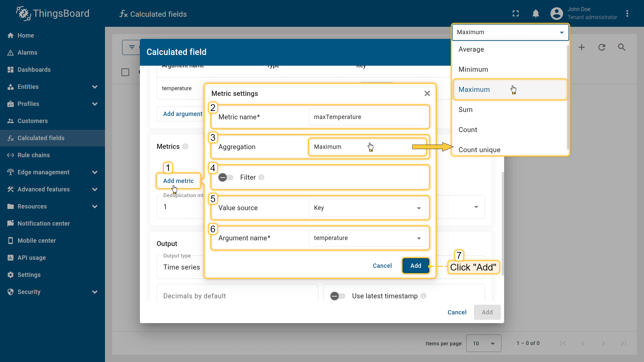
Task: Click the Metric name input field
Action: [367, 117]
